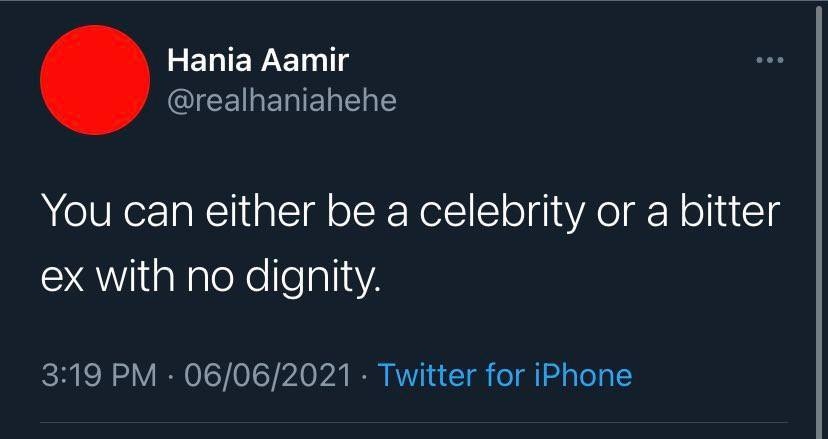The image size is (828, 439).
Task: Click the word 'You' starting the tweet
Action: click(x=76, y=211)
